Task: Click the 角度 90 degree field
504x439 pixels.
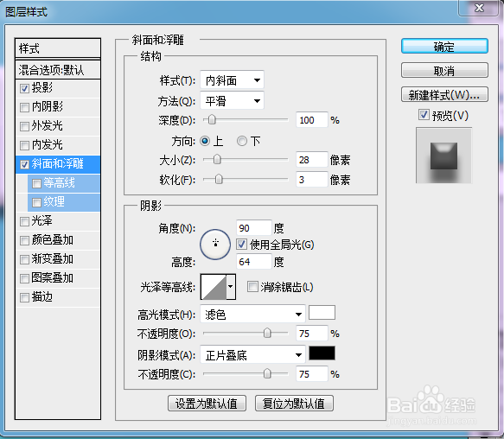Action: [x=253, y=228]
